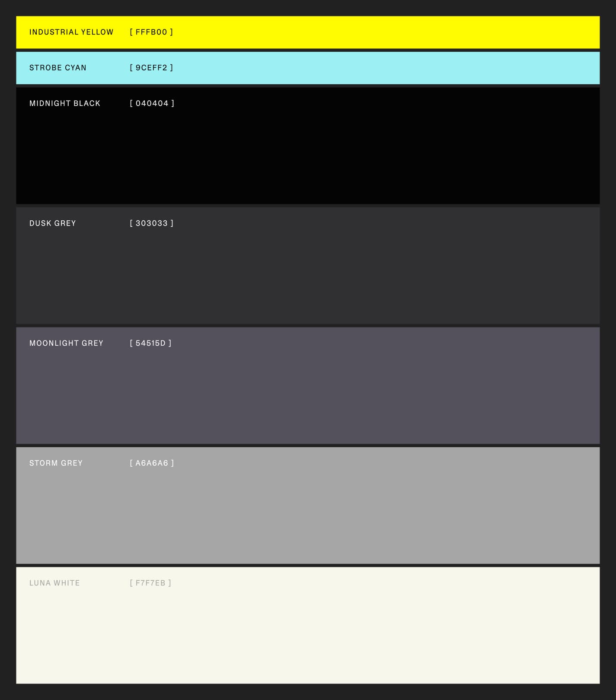This screenshot has width=616, height=700.
Task: Click the "MOONLIGHT GREY" name label
Action: point(67,343)
